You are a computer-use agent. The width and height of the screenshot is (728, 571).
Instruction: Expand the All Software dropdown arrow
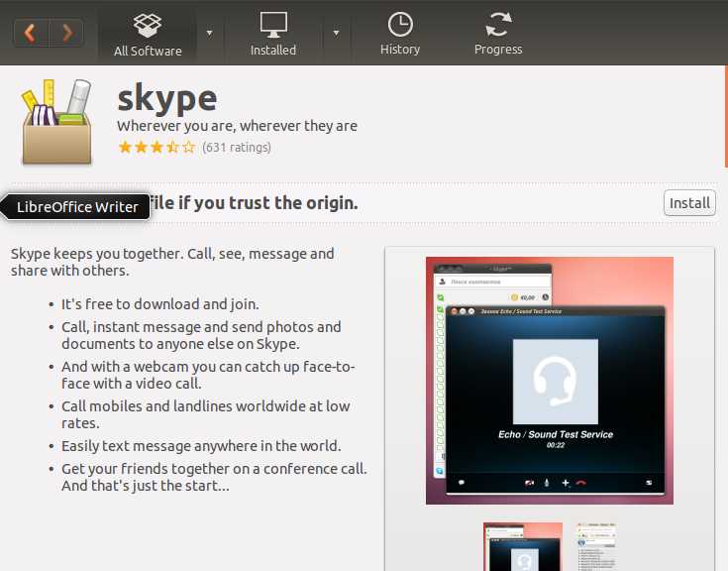coord(209,33)
